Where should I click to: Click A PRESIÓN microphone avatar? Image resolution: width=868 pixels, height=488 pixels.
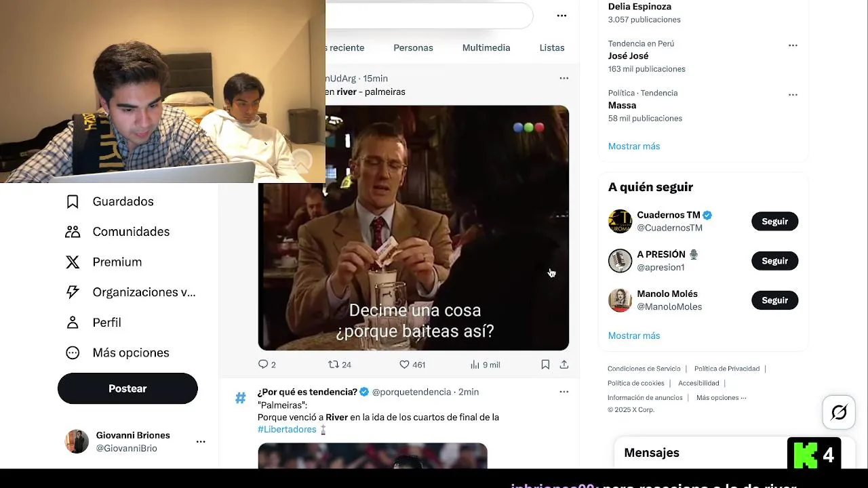tap(620, 261)
